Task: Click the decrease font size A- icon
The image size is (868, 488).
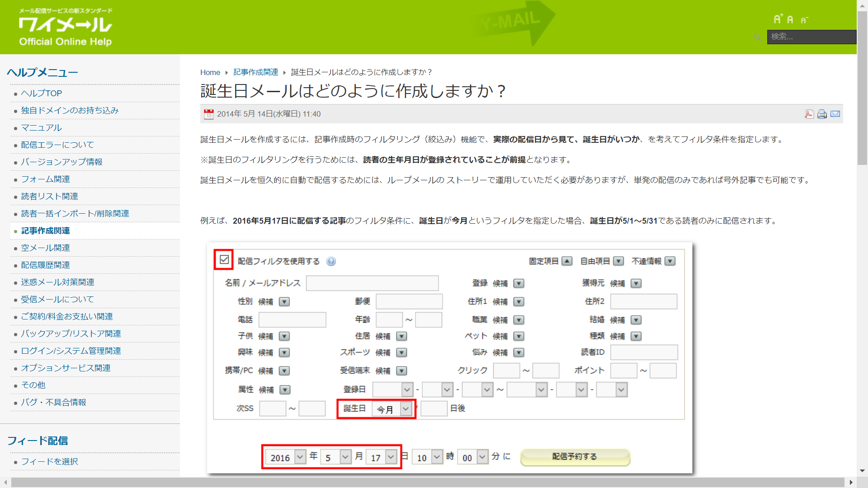Action: click(804, 20)
